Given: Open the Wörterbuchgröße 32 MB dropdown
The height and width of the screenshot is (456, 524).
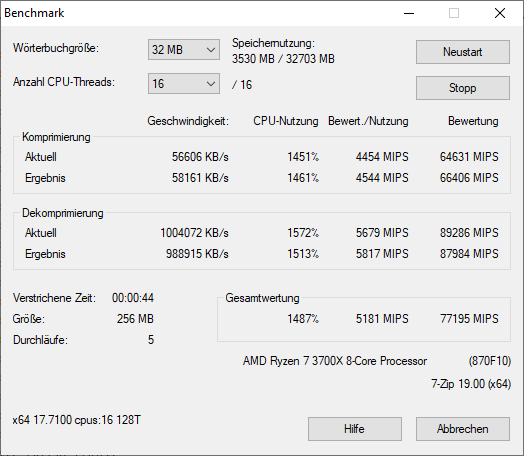Looking at the screenshot, I should point(184,50).
